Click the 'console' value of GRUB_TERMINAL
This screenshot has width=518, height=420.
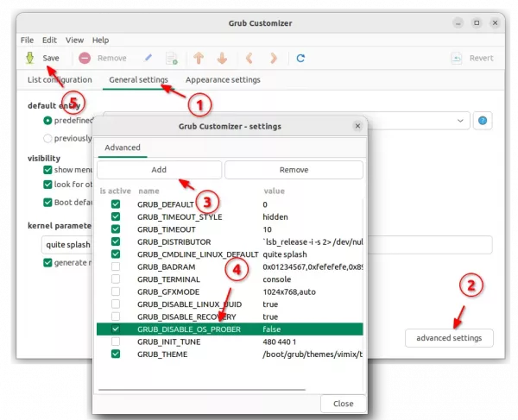coord(277,279)
